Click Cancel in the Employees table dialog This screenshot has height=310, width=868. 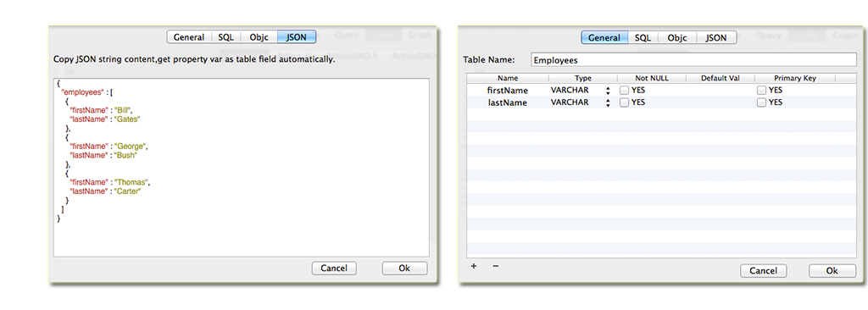point(764,271)
